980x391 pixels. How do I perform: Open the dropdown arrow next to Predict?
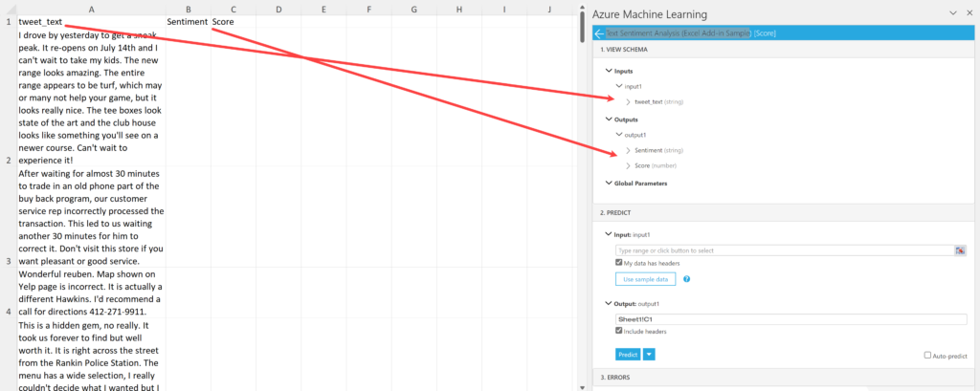coord(649,355)
